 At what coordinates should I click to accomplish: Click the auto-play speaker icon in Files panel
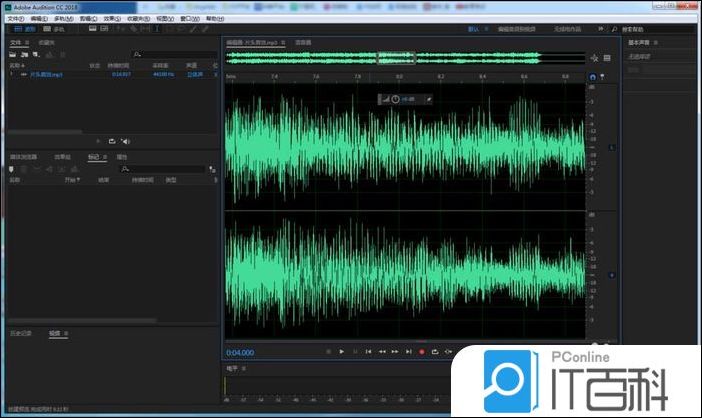tap(126, 142)
